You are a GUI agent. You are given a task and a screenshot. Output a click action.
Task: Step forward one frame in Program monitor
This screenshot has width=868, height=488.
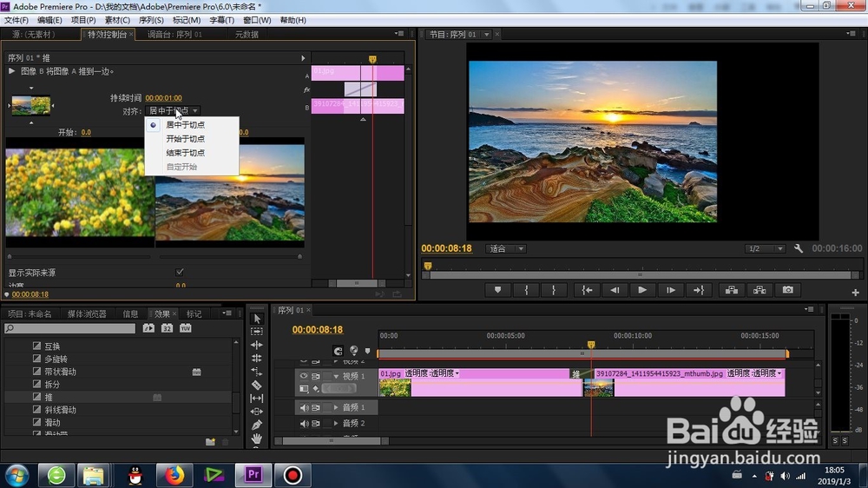670,290
